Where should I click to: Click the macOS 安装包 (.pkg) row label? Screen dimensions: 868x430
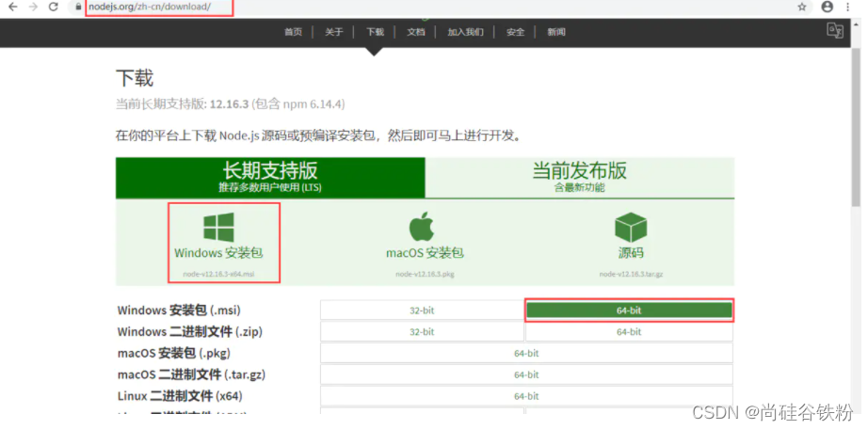click(174, 353)
